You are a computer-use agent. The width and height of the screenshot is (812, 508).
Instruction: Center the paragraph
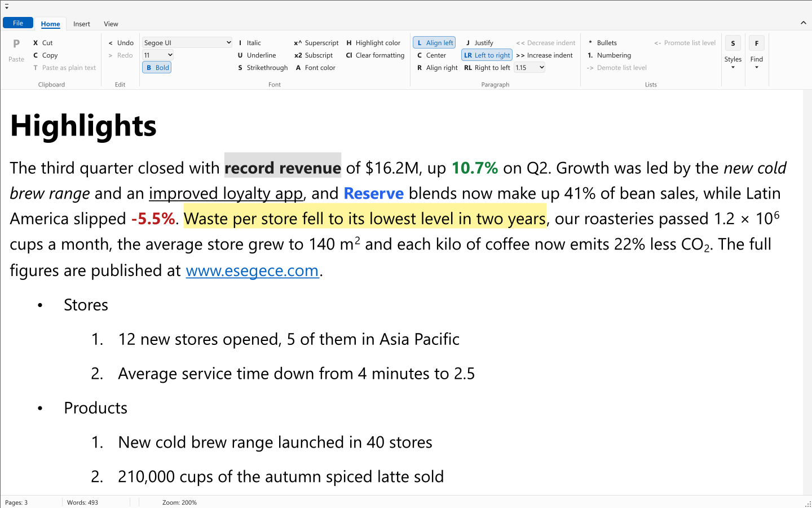point(431,55)
